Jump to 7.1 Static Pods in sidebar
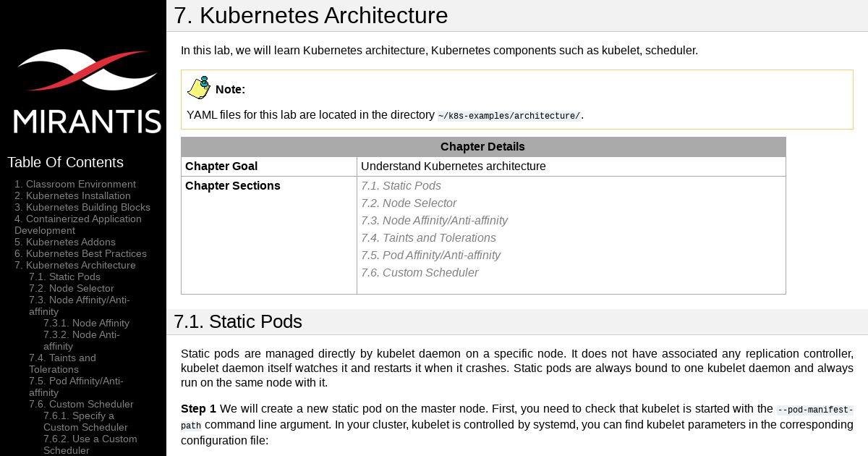This screenshot has width=868, height=456. click(x=64, y=276)
